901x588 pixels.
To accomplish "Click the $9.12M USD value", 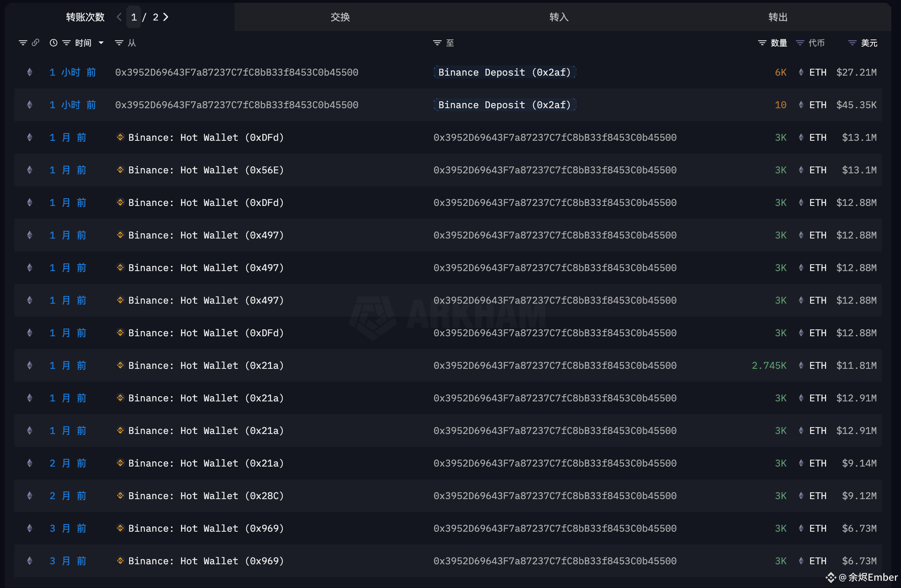I will (859, 496).
